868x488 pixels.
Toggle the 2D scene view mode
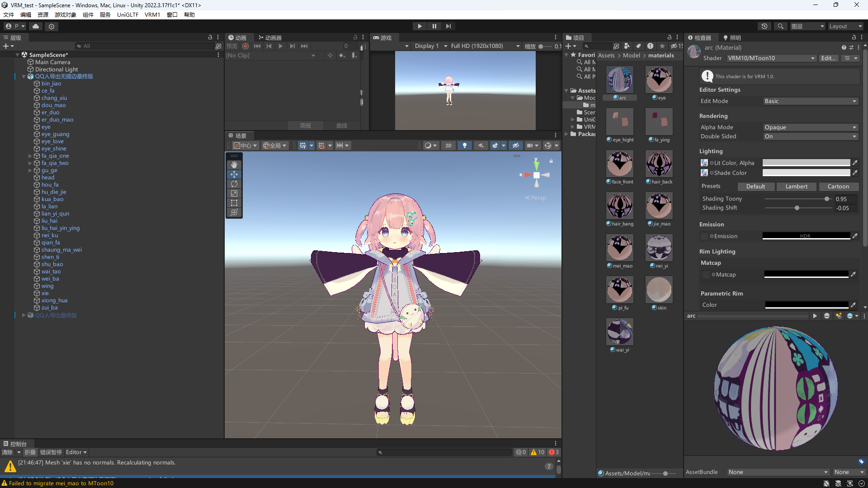click(448, 145)
